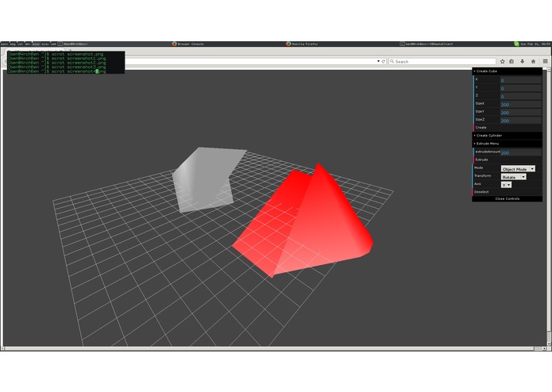Select the 'misc' workspace tag
Screen dimensions: 552x392
click(x=36, y=44)
